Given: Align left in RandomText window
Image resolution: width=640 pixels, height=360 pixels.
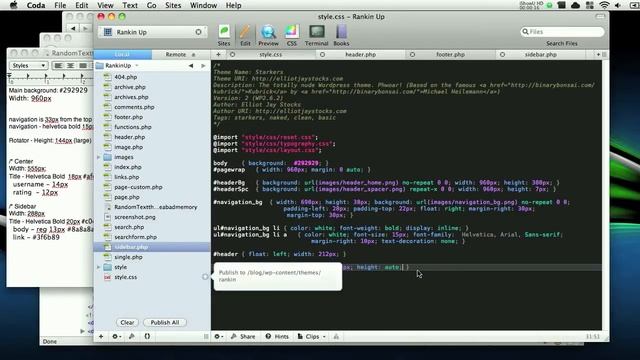Looking at the screenshot, I should tap(58, 65).
